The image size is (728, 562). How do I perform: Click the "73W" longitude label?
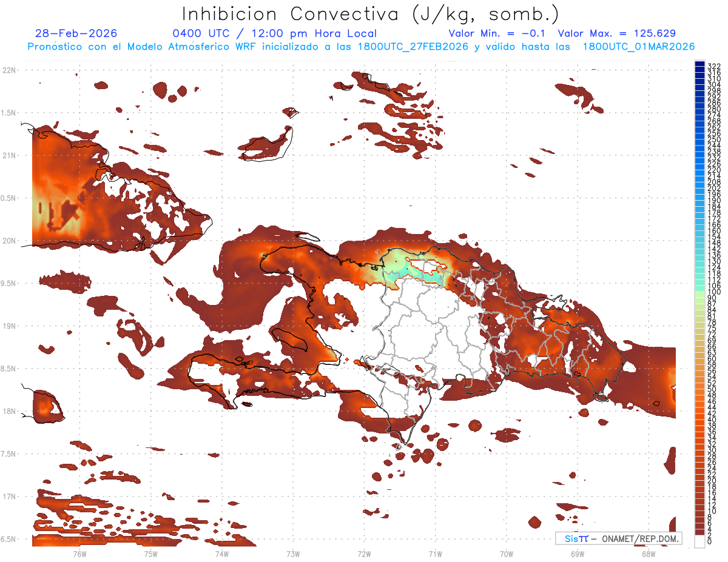pyautogui.click(x=293, y=554)
